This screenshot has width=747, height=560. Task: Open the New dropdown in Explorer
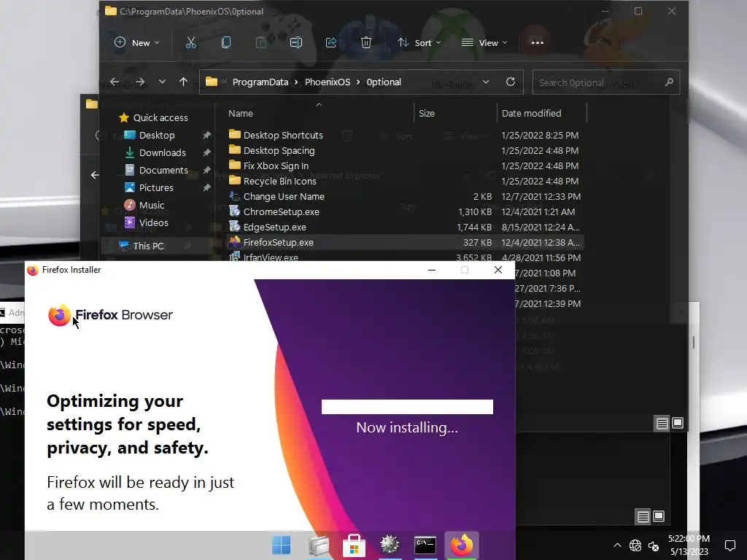click(136, 43)
